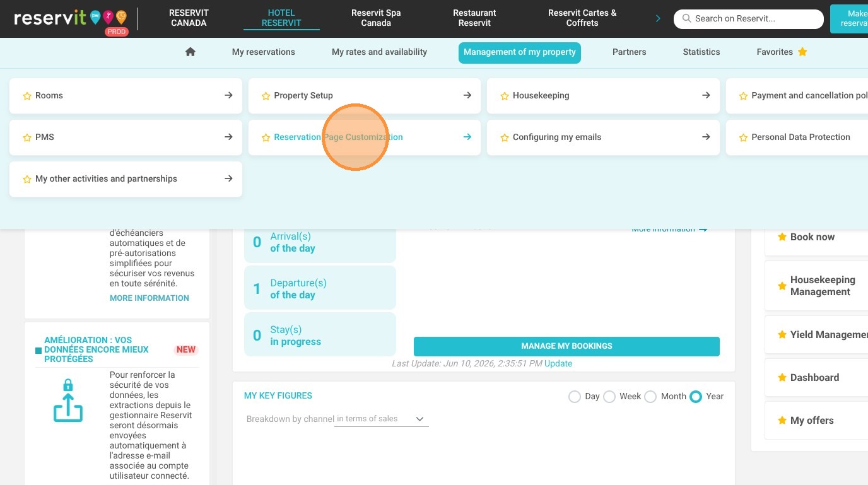Switch to Reservit Spa Canada property
This screenshot has width=868, height=485.
pos(376,18)
